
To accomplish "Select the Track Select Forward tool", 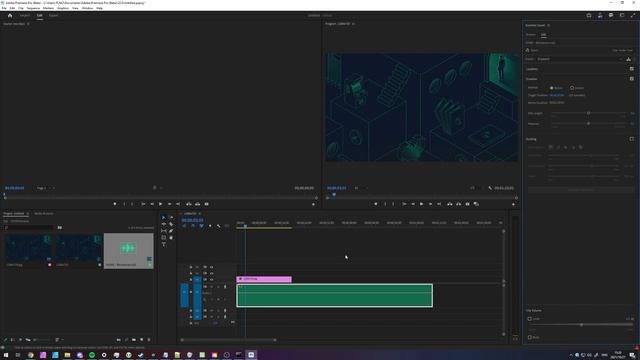I will click(x=171, y=218).
